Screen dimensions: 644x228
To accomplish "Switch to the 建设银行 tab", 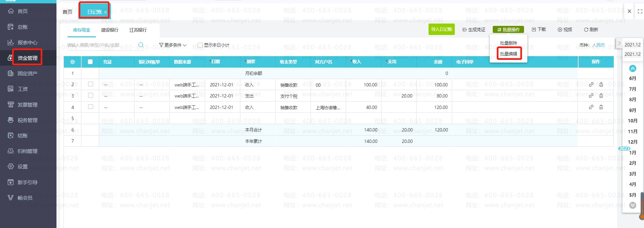I will pos(110,30).
